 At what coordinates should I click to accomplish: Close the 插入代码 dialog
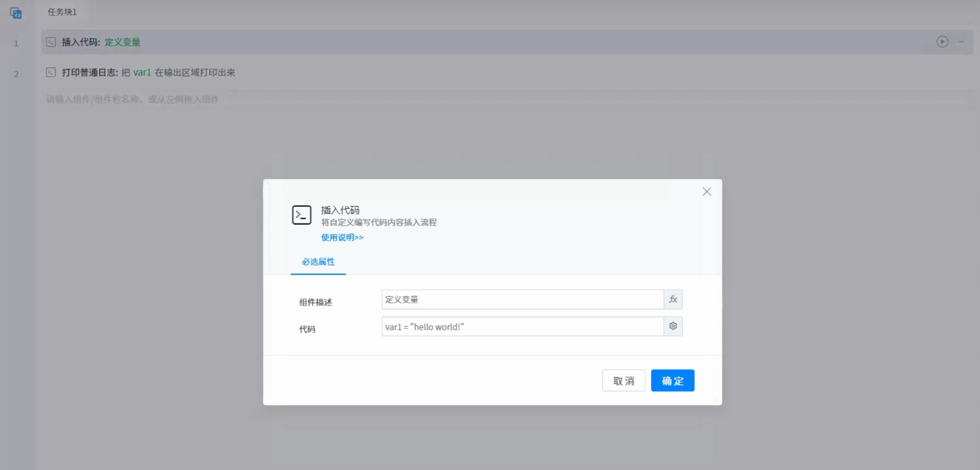706,192
